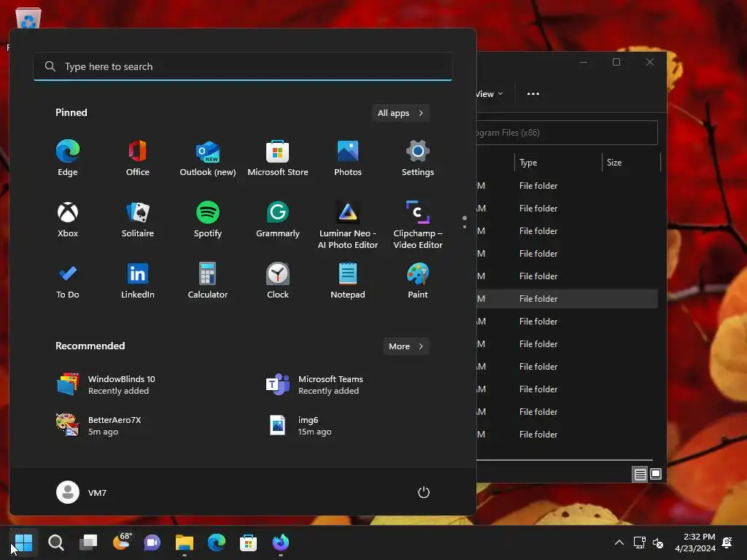Expand the View dropdown in File Explorer
The height and width of the screenshot is (560, 747).
click(x=489, y=94)
